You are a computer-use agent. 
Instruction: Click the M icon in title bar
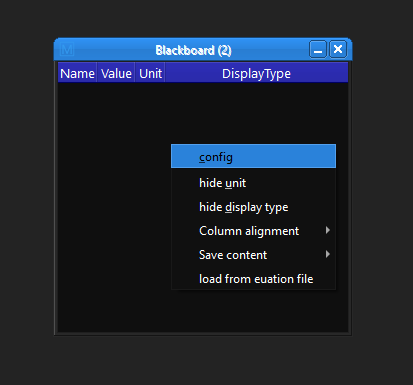click(67, 50)
